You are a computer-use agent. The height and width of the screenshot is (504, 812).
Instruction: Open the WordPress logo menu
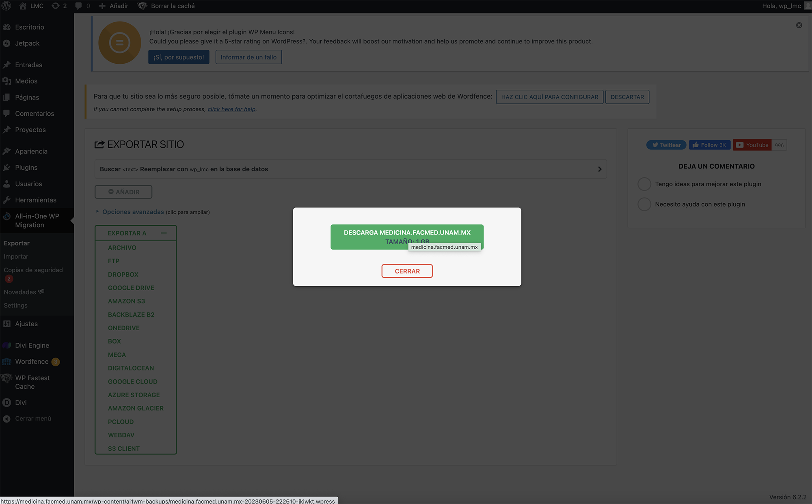coord(6,6)
